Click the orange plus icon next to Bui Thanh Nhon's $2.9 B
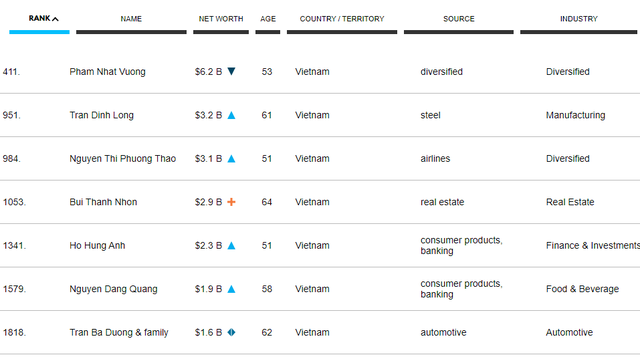Screen dimensions: 640x361 tap(231, 202)
